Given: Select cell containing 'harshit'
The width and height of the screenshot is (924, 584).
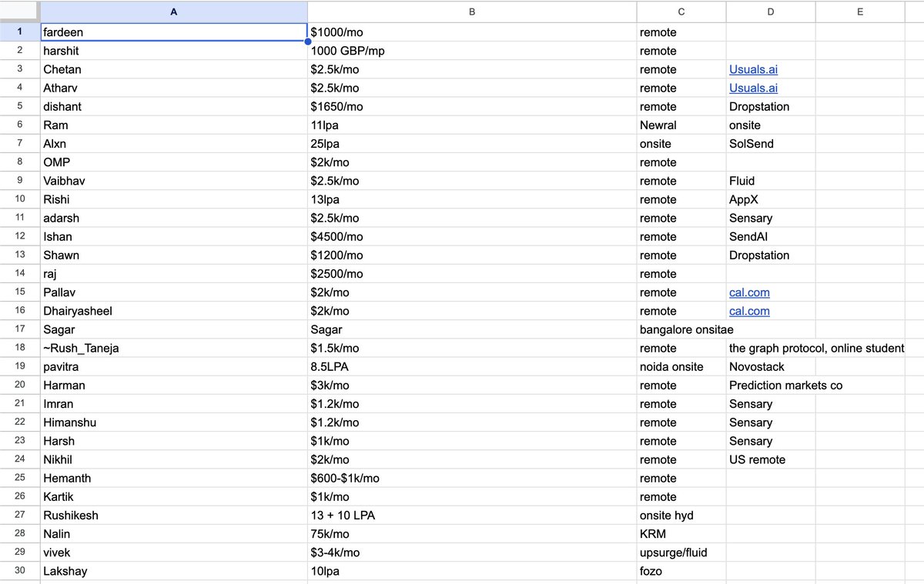Looking at the screenshot, I should (x=173, y=51).
